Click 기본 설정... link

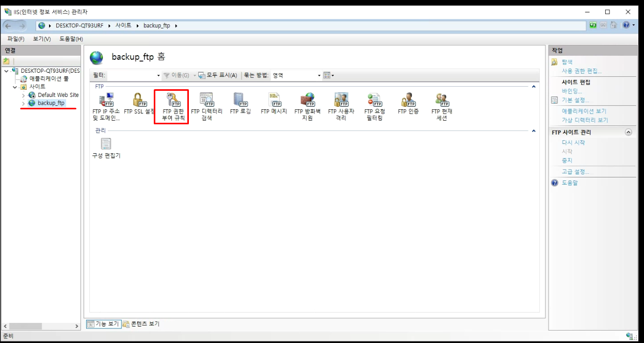(575, 100)
